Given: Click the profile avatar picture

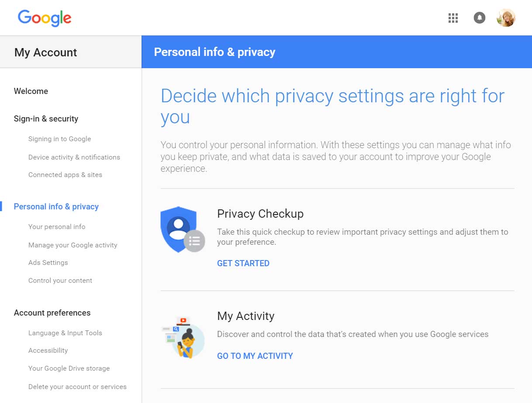Looking at the screenshot, I should click(506, 18).
